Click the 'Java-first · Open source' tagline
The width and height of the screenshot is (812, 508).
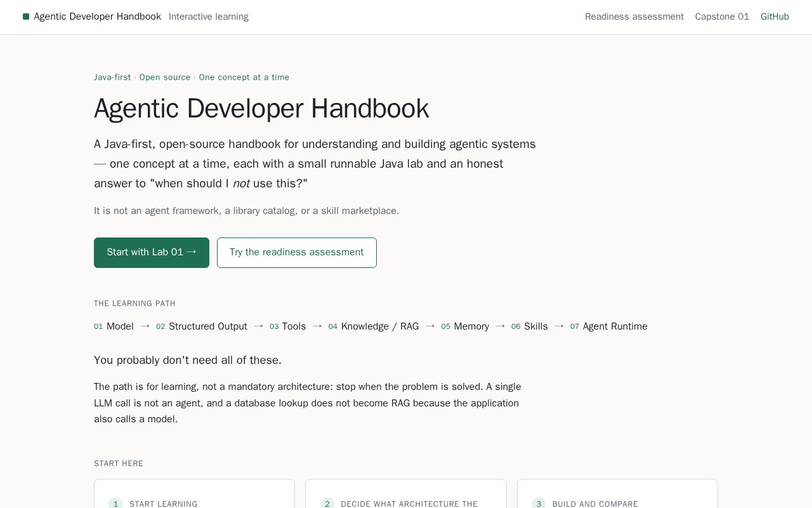(x=142, y=77)
